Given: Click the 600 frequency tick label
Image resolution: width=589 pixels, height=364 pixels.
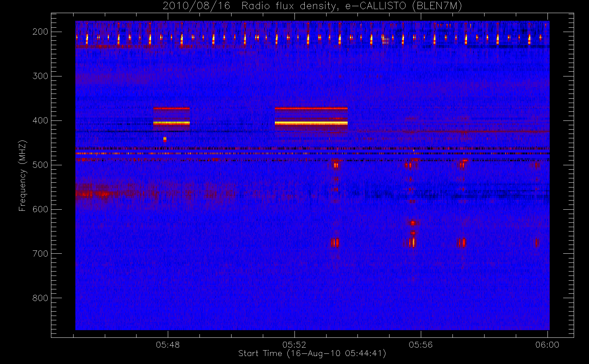Looking at the screenshot, I should (x=40, y=209).
